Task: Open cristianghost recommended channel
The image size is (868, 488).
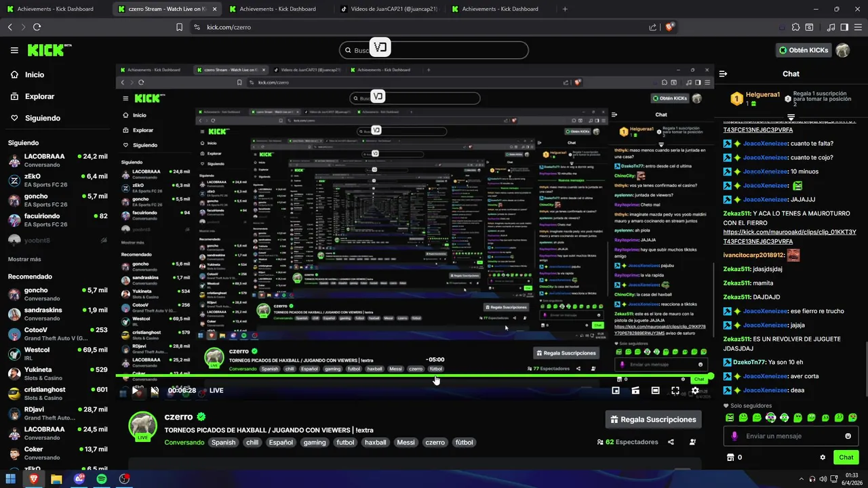Action: [x=58, y=394]
